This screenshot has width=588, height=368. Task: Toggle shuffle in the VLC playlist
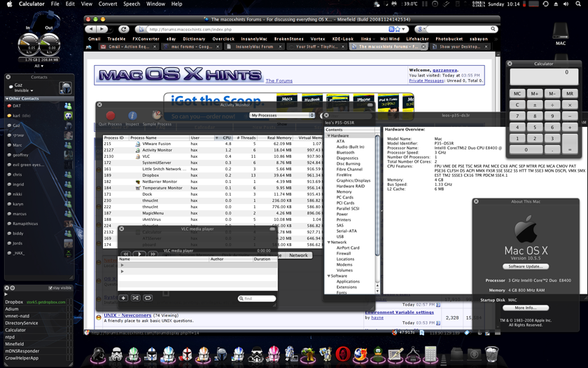pos(135,298)
